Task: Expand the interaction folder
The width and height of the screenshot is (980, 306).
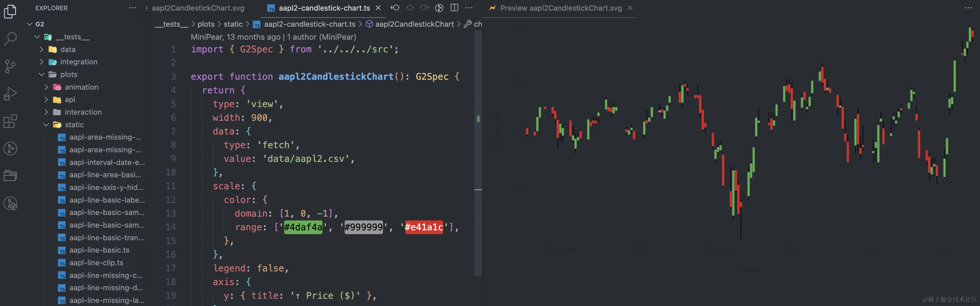Action: (x=46, y=112)
